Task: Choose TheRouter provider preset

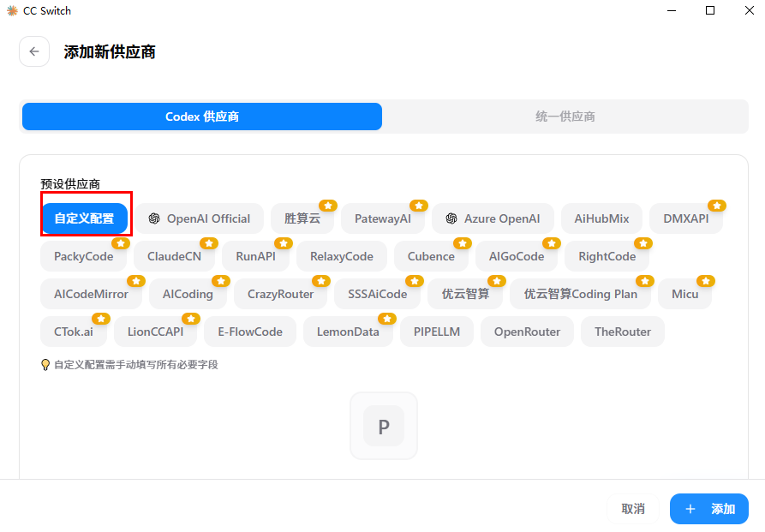Action: [623, 332]
